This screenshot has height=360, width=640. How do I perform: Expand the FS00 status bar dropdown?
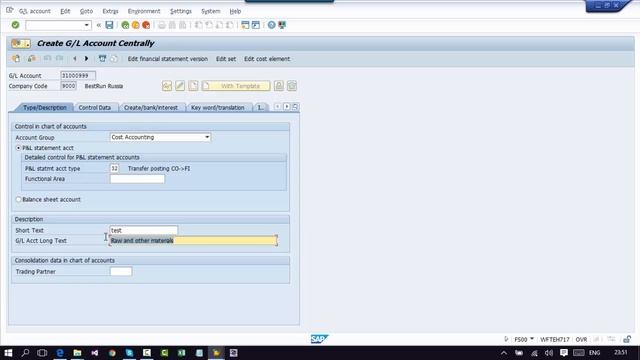click(532, 339)
